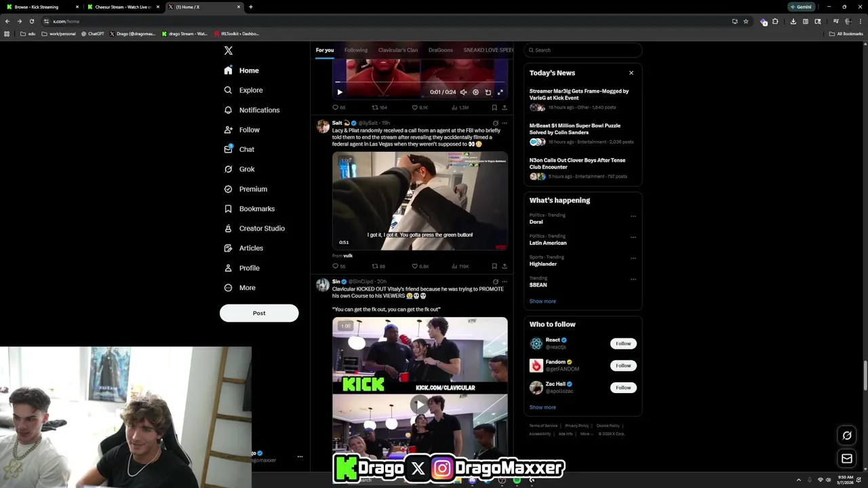Open N3on Clover Boys news story
This screenshot has width=868, height=488.
(x=583, y=168)
